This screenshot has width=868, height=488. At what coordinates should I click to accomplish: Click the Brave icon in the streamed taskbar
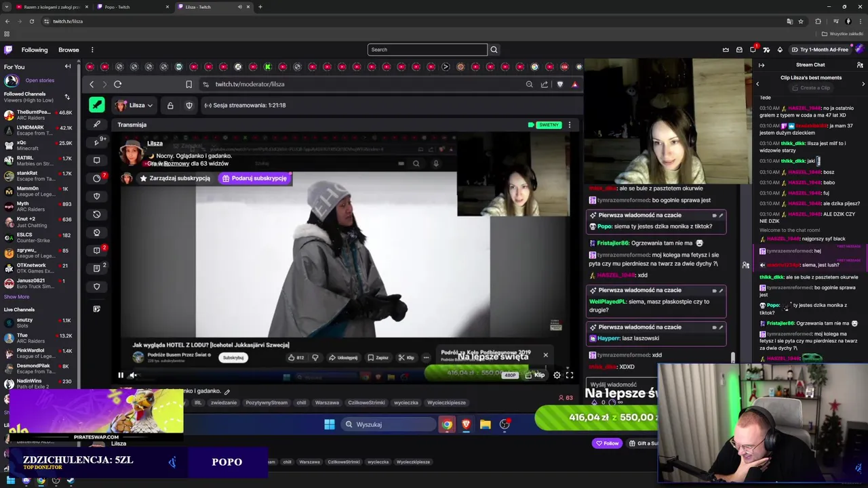click(466, 424)
